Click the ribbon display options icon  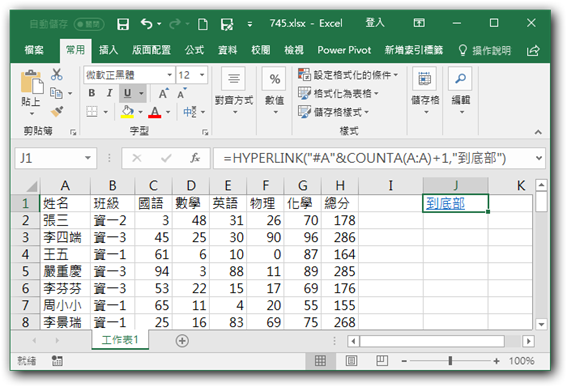419,24
